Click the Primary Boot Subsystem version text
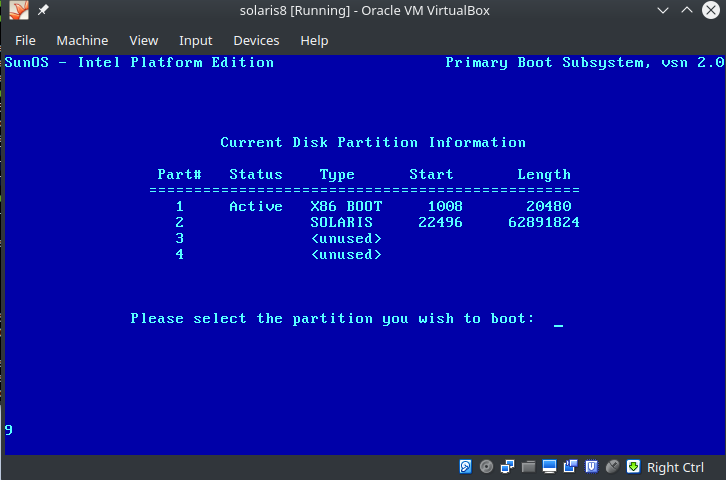This screenshot has height=480, width=726. coord(584,62)
